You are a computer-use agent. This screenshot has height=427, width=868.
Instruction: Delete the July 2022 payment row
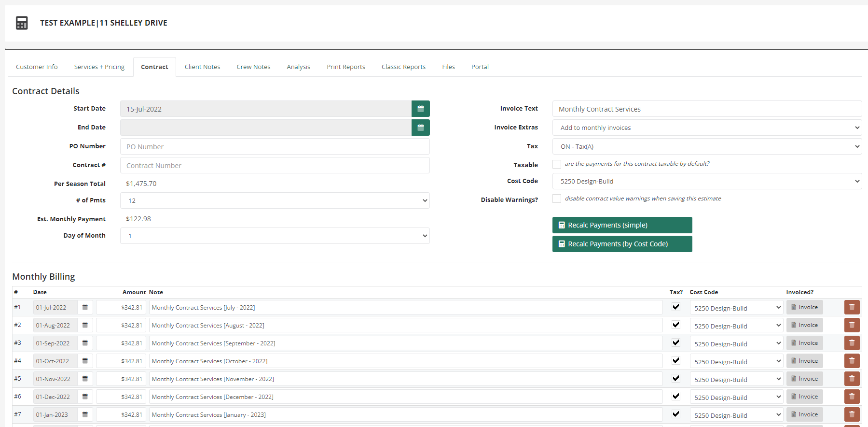click(852, 307)
